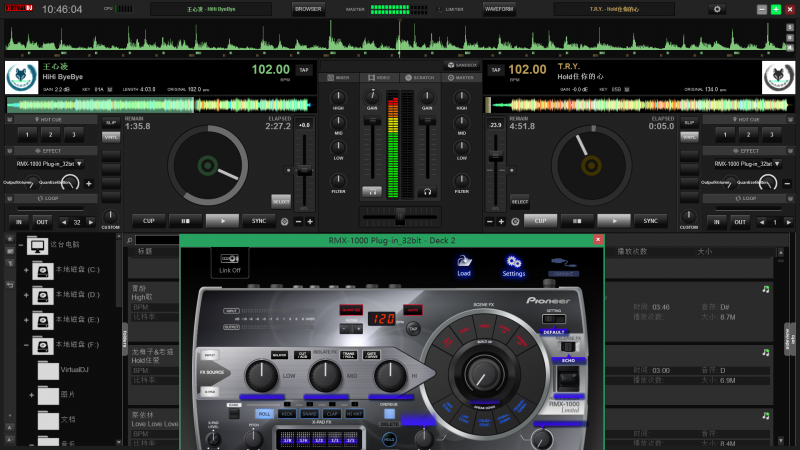Toggle SLIP mode on the right deck
The width and height of the screenshot is (800, 450).
(688, 122)
